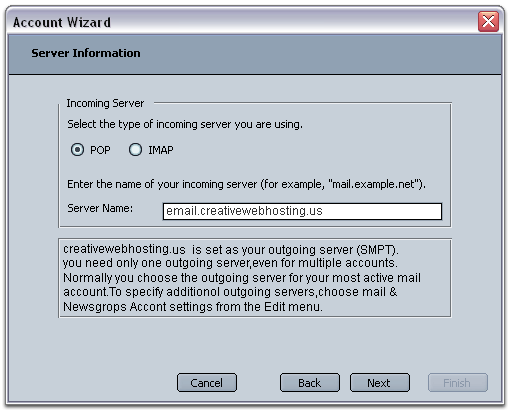This screenshot has width=510, height=410.
Task: Click the 'Server Name:' label
Action: tap(100, 208)
